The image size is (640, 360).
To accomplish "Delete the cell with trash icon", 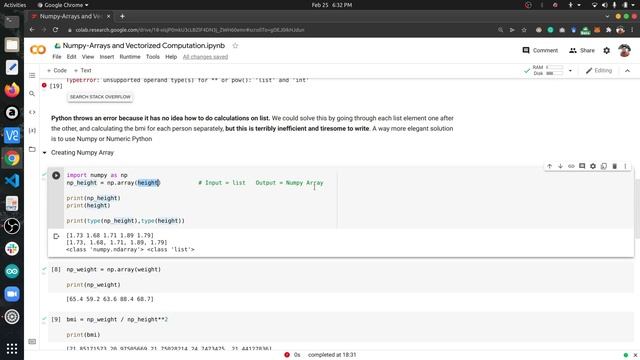I will pos(614,166).
